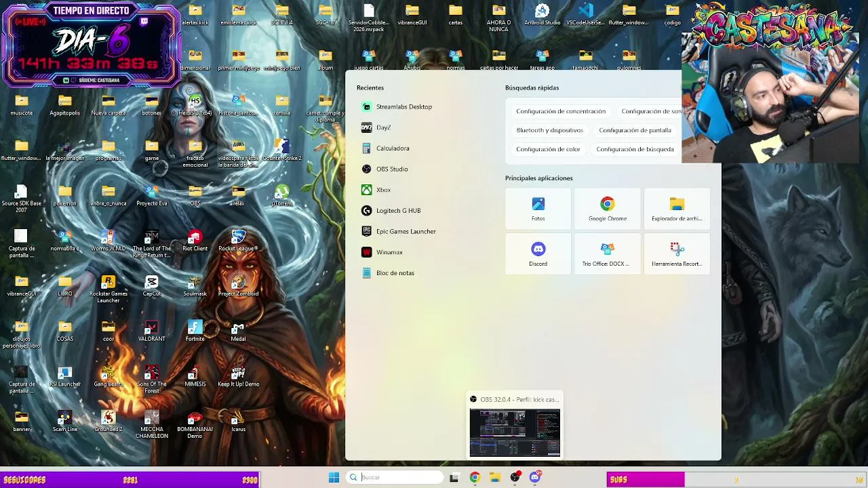Select Android Studio desktop shortcut
Image resolution: width=868 pixels, height=488 pixels.
click(x=542, y=15)
